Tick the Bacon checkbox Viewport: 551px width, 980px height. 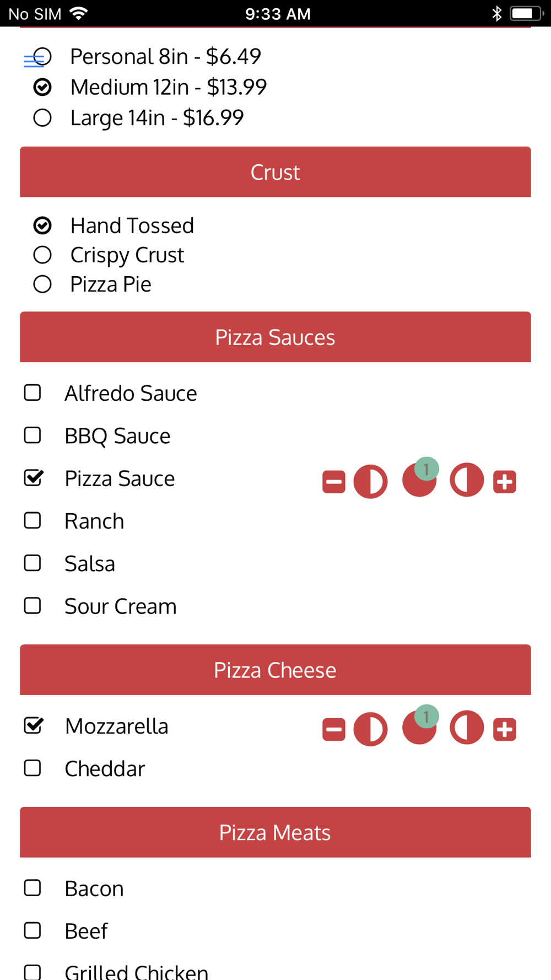tap(33, 888)
